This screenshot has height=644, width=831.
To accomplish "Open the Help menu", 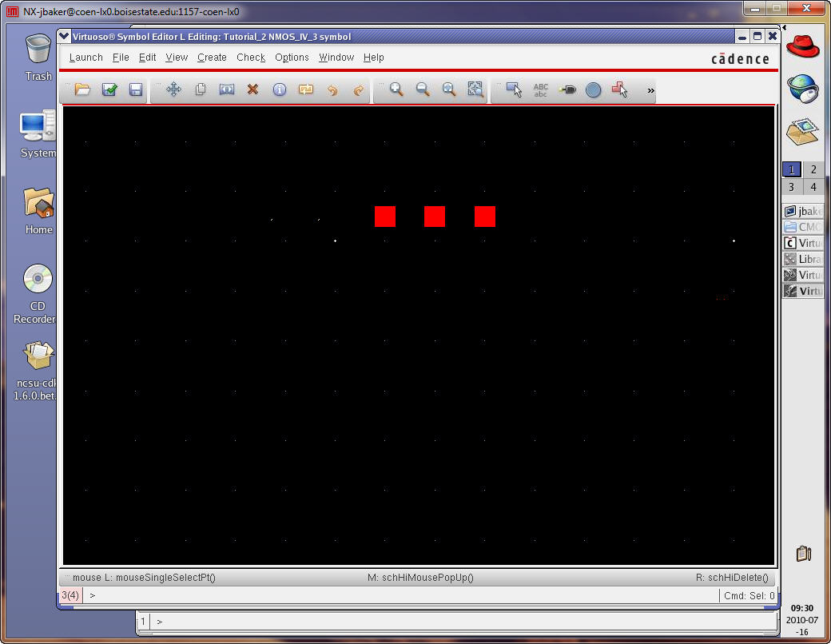I will [x=374, y=58].
